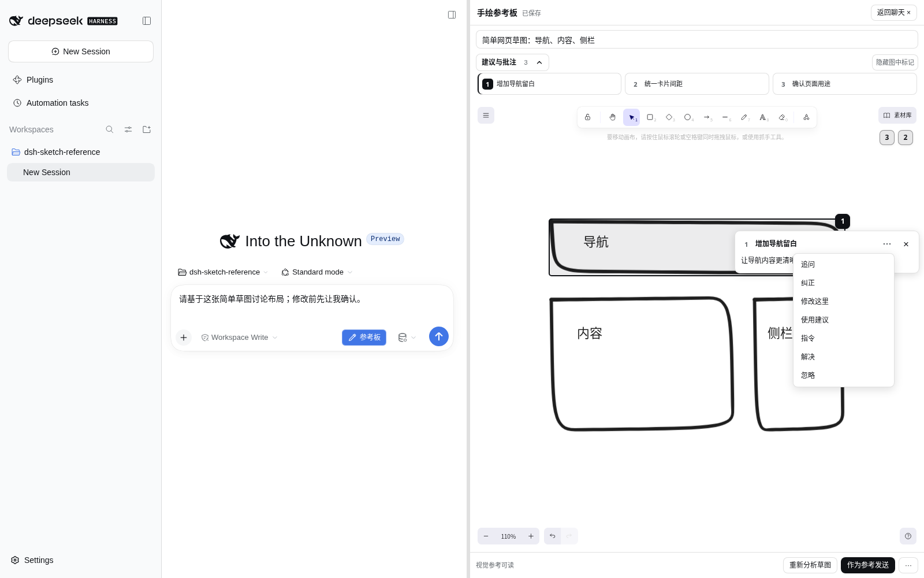Open the canvas hamburger menu
Viewport: 924px width, 578px height.
[486, 116]
